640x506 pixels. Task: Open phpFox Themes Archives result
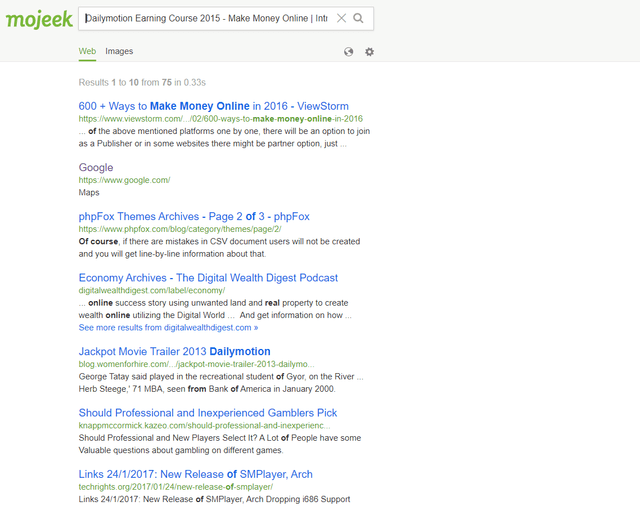pyautogui.click(x=194, y=216)
